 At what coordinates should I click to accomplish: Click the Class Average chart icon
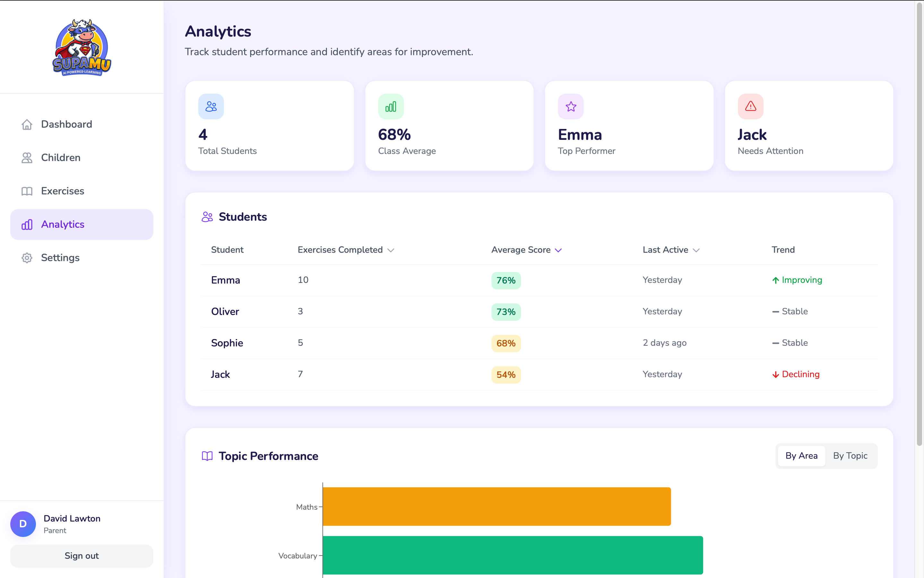tap(391, 106)
